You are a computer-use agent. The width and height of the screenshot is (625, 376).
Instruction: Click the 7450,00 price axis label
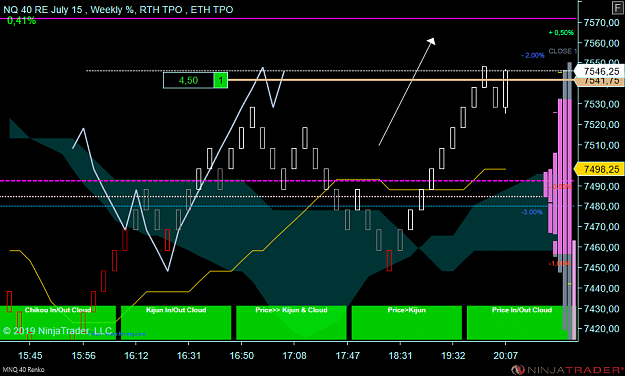[601, 268]
